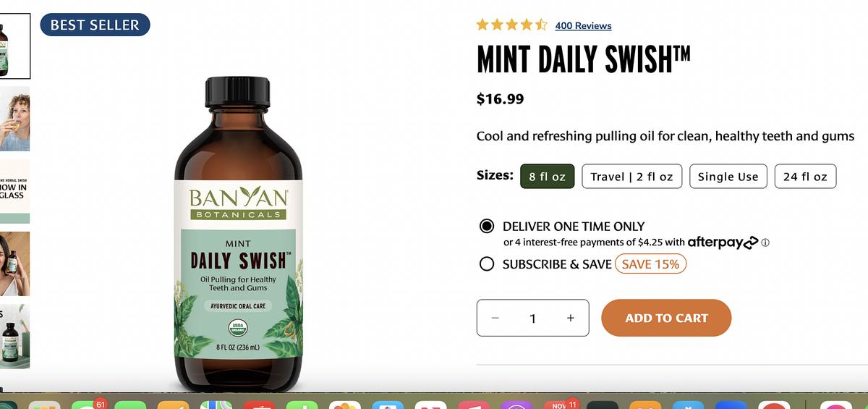Open Messages dock icon with 61 badge
Image resolution: width=868 pixels, height=409 pixels.
coord(88,404)
